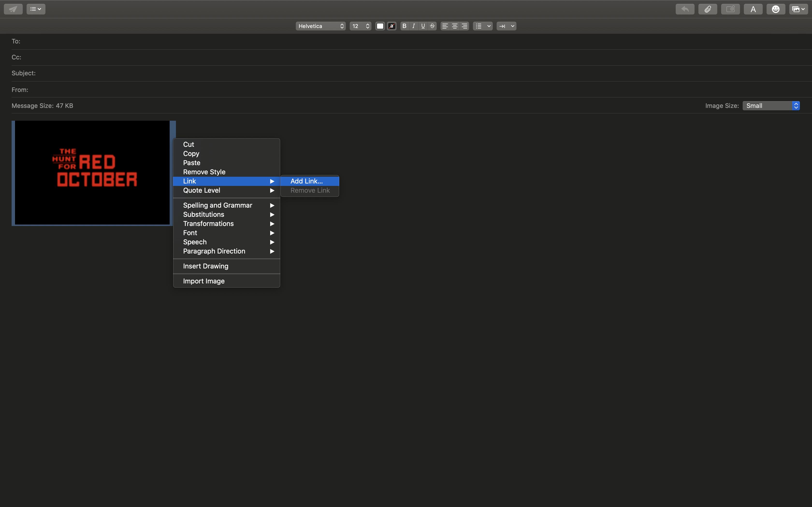Screen dimensions: 812x507
Task: Click the white text color swatch
Action: tap(380, 26)
